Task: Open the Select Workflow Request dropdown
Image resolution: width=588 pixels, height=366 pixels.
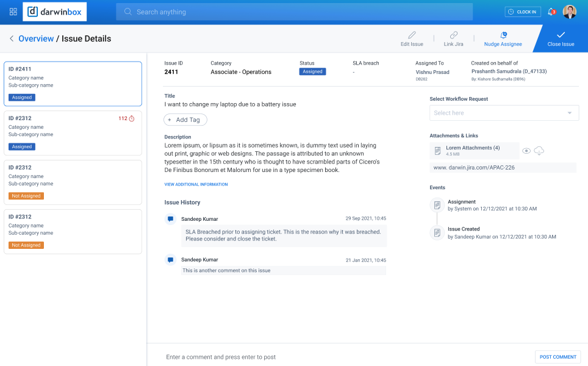Action: tap(504, 113)
